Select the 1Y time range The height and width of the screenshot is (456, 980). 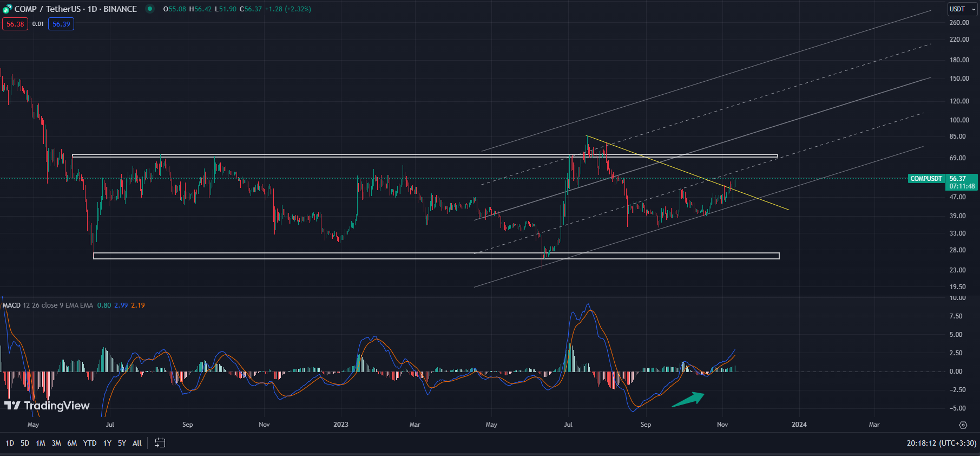[x=107, y=443]
